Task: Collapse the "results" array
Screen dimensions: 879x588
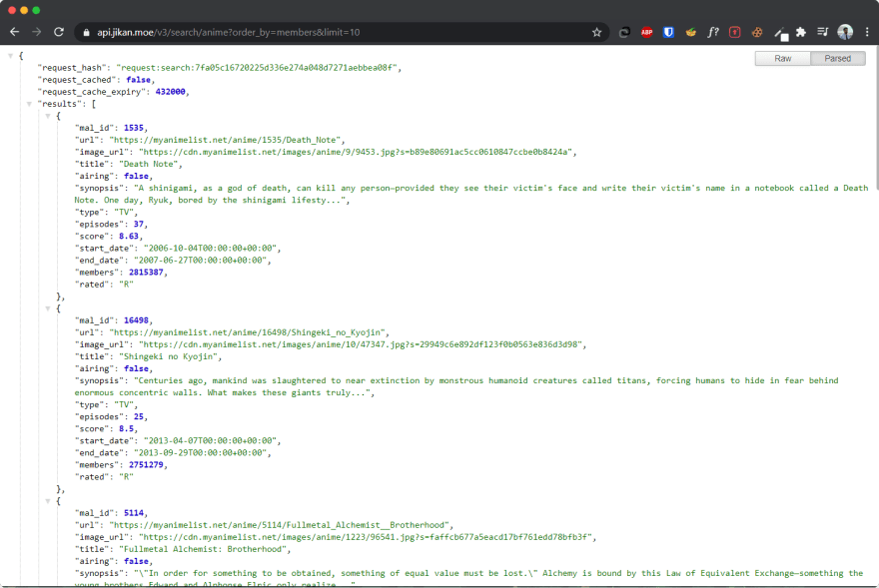Action: (29, 104)
